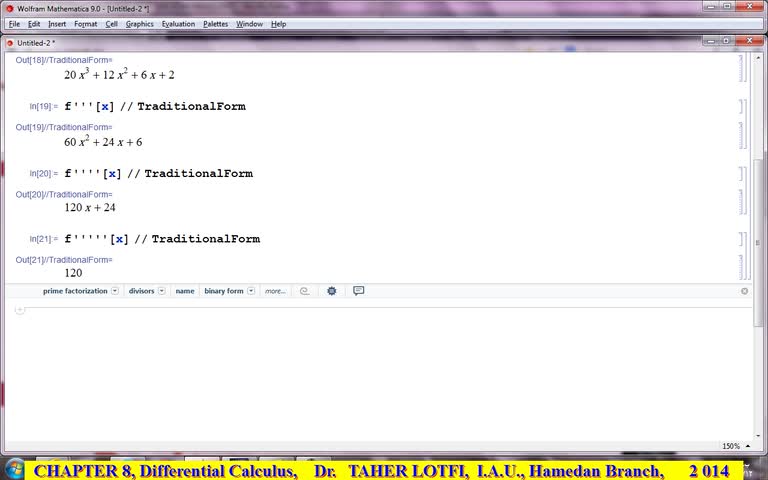
Task: Select the In[19] cell bracket
Action: [x=741, y=106]
